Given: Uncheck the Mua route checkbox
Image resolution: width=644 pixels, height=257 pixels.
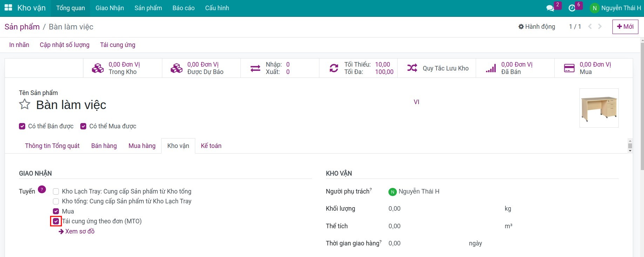Looking at the screenshot, I should pos(56,211).
